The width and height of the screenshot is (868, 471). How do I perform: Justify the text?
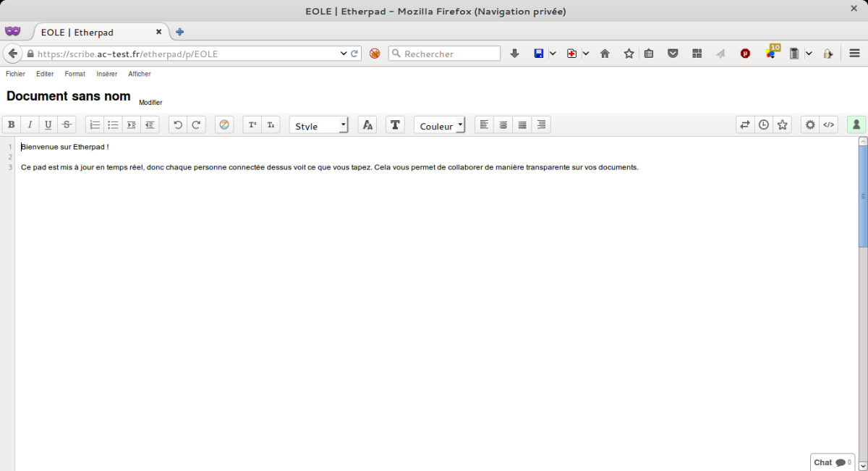pos(522,124)
